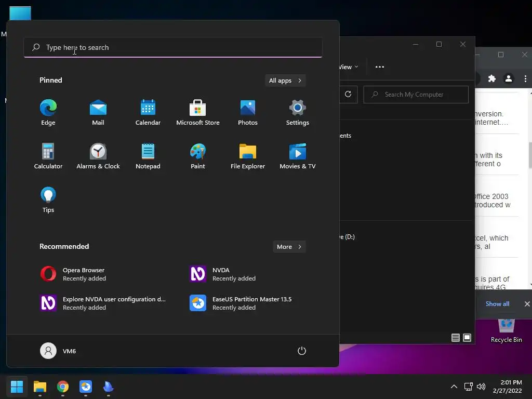Screen dimensions: 532x399
Task: Open the Calculator pinned app
Action: pos(48,156)
